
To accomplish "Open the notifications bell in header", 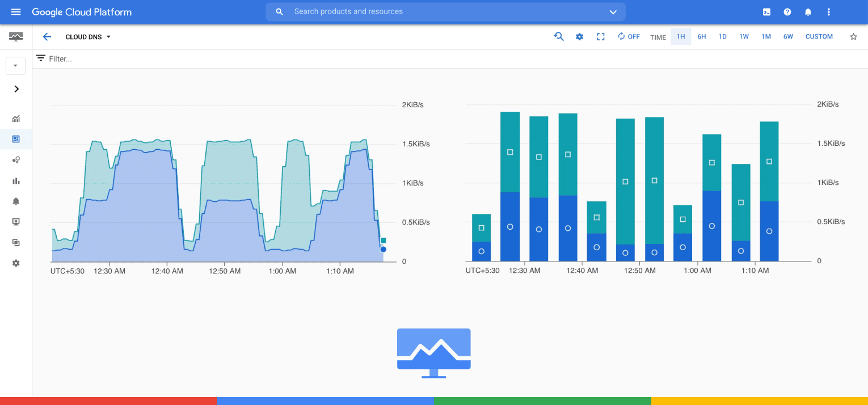I will point(808,12).
